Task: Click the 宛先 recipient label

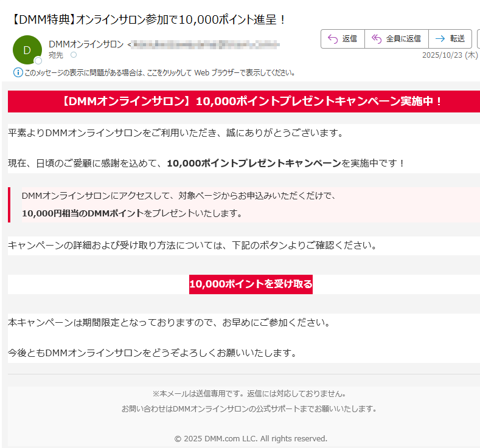Action: pos(56,55)
